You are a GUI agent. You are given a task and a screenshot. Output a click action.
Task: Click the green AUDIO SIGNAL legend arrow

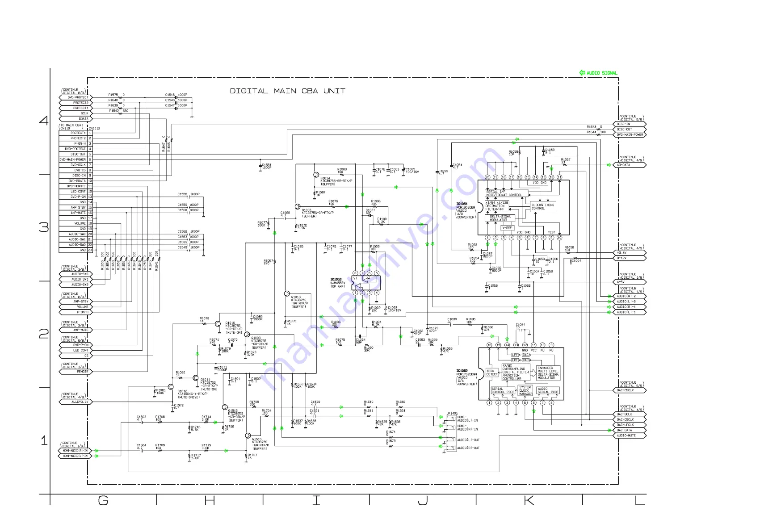[582, 72]
